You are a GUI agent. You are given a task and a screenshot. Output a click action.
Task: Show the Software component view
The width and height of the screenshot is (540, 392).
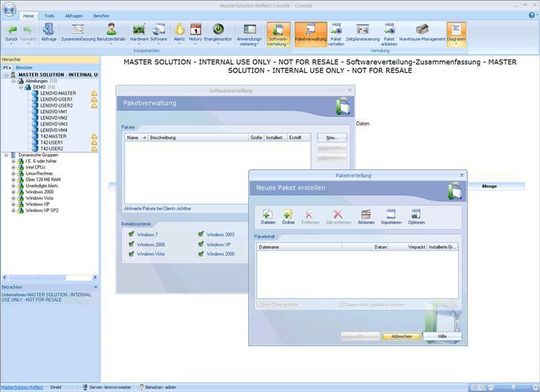[159, 33]
